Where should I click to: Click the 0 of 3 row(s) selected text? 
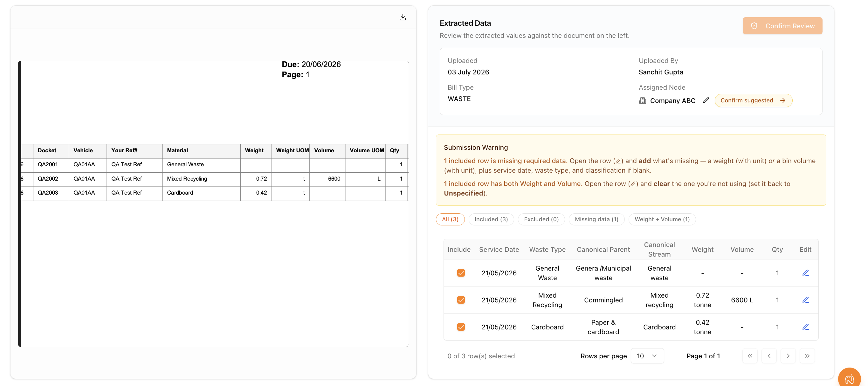[482, 356]
